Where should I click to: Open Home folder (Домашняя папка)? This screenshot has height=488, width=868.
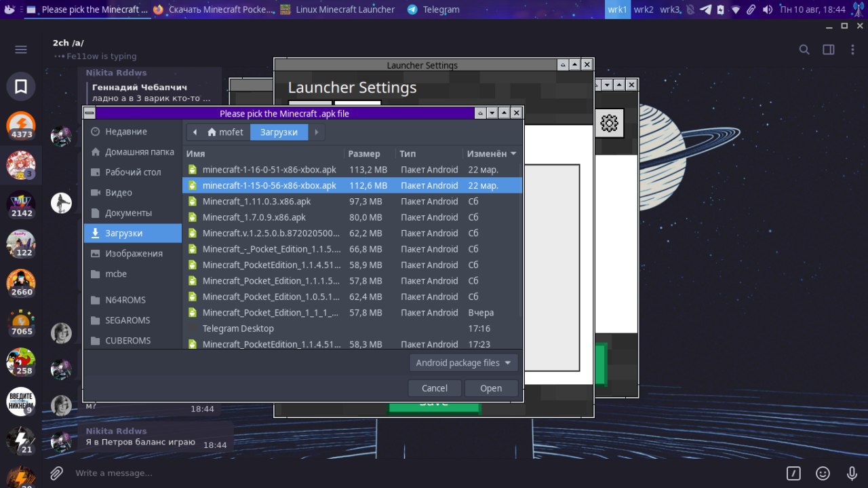point(132,152)
